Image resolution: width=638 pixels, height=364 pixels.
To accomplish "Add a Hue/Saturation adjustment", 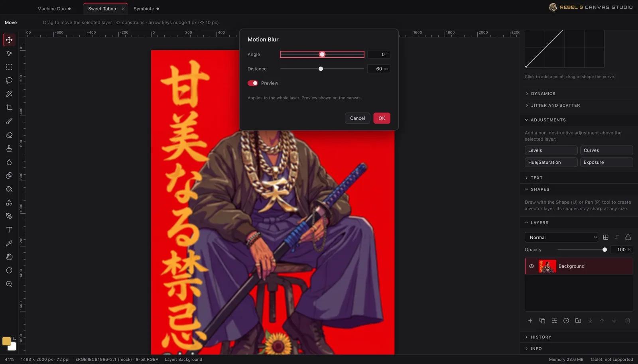I will coord(551,162).
